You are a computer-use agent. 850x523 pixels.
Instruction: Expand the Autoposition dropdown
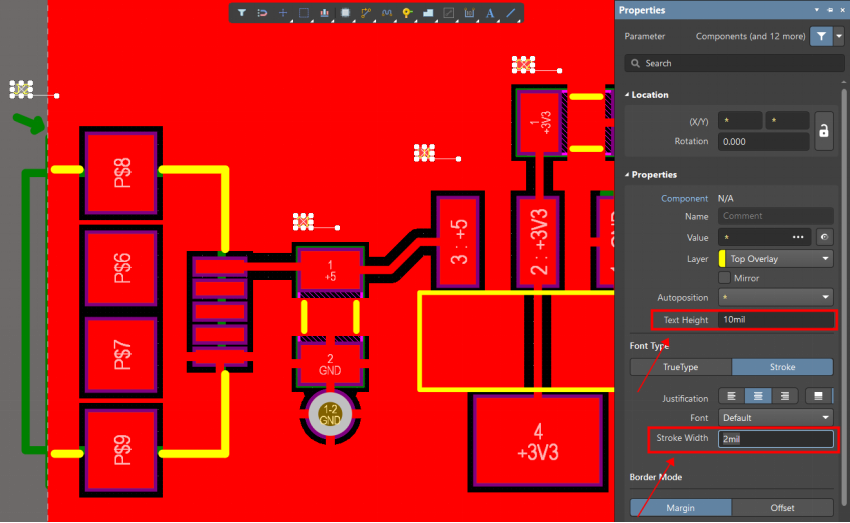pyautogui.click(x=775, y=297)
